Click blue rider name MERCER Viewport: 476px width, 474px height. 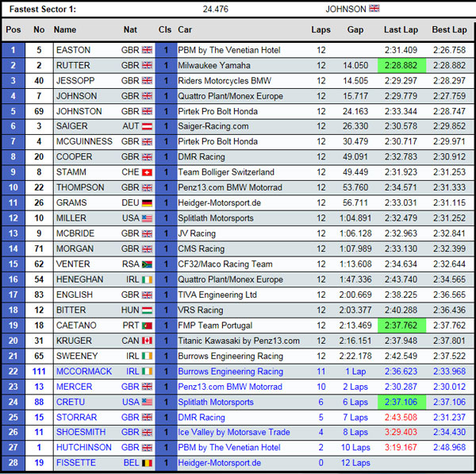[74, 387]
